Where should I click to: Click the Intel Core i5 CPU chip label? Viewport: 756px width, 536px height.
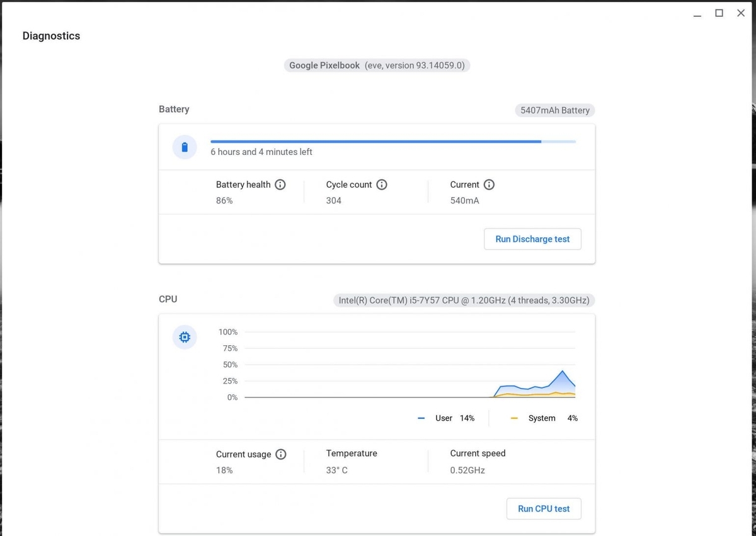click(464, 300)
